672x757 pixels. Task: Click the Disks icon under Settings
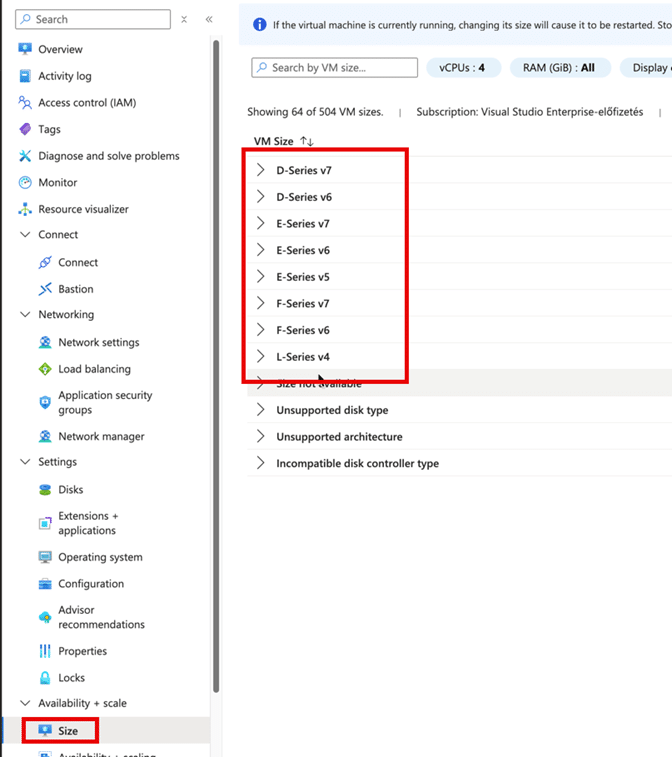[45, 490]
